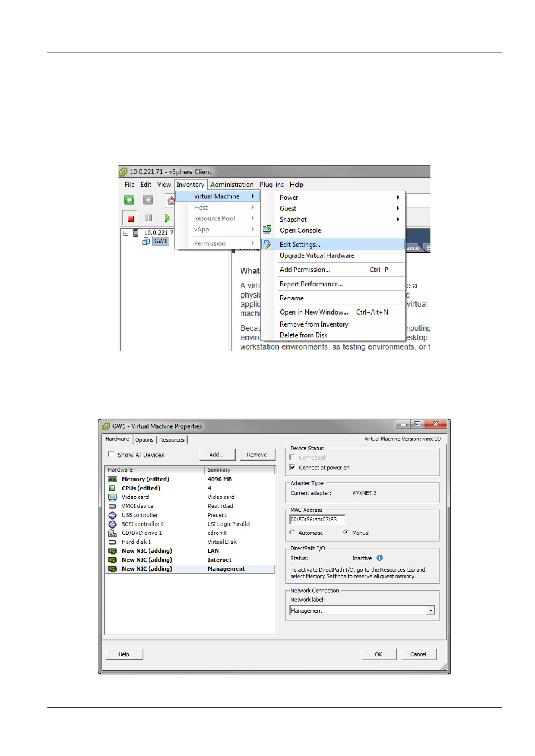
Task: Click the NIC icon in the Management row
Action: (112, 569)
